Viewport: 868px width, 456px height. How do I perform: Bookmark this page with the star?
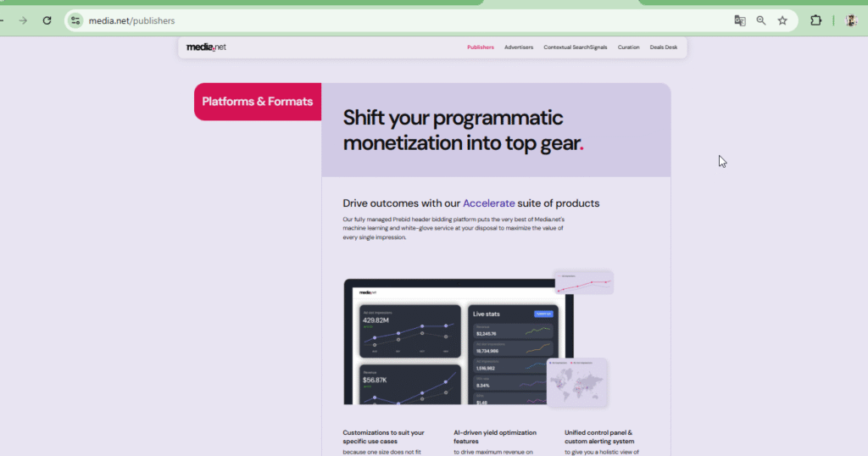(782, 20)
